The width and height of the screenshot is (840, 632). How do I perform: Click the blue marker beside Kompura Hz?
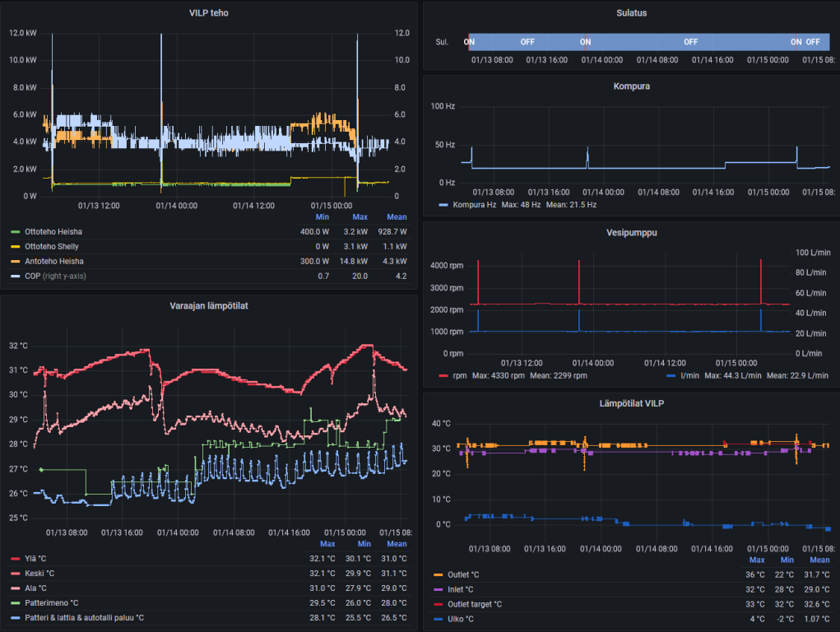point(443,204)
